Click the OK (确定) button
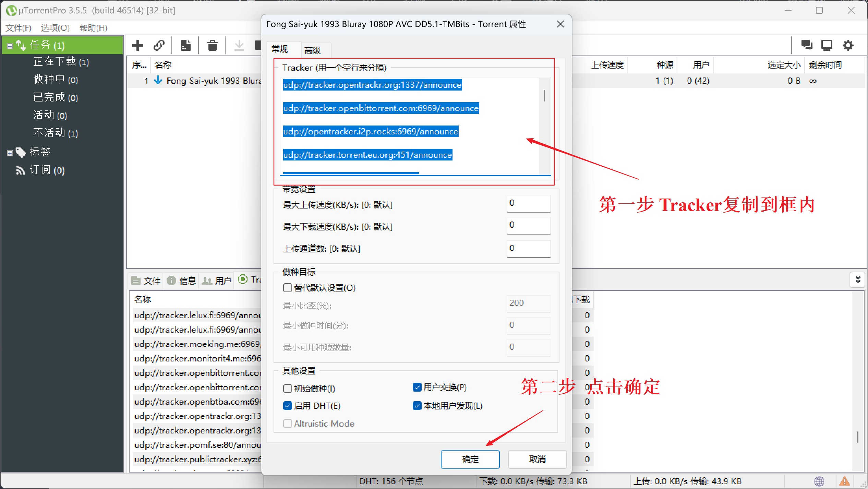Viewport: 868px width, 489px height. (470, 460)
